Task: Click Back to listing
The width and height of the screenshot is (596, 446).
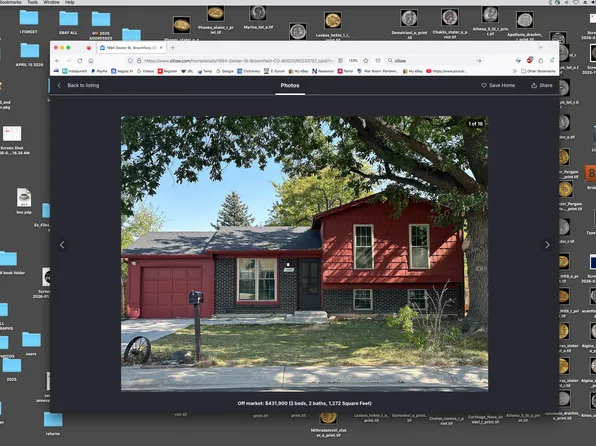Action: tap(78, 85)
